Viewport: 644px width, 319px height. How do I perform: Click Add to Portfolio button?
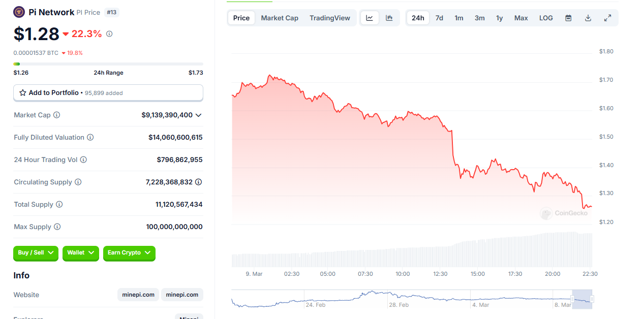point(108,93)
